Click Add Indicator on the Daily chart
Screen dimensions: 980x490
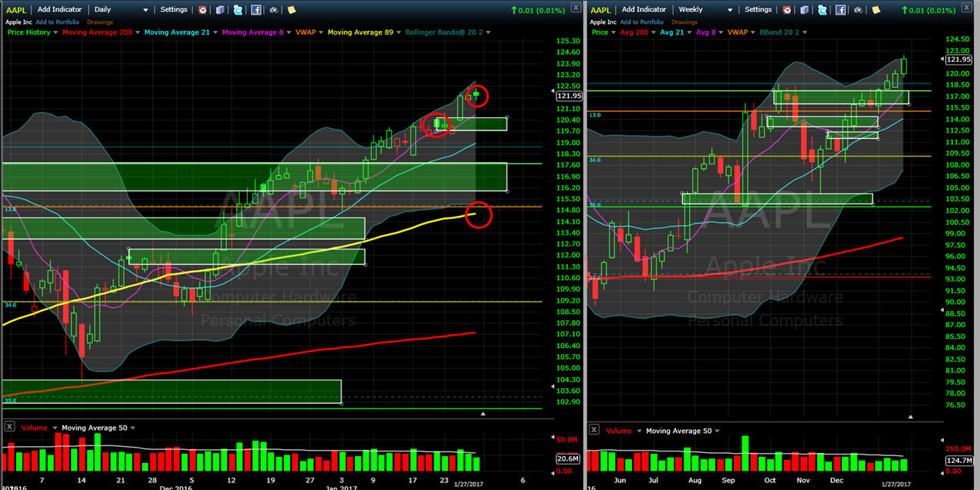pyautogui.click(x=59, y=9)
